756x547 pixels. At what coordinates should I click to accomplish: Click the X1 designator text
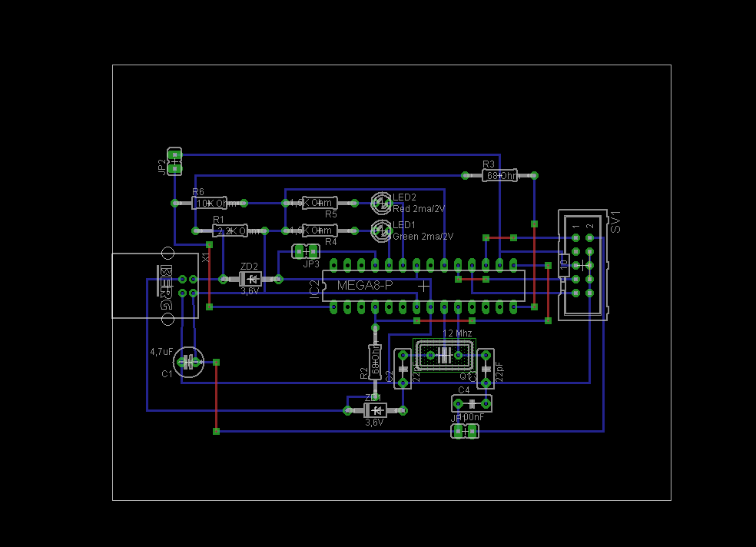coord(206,257)
